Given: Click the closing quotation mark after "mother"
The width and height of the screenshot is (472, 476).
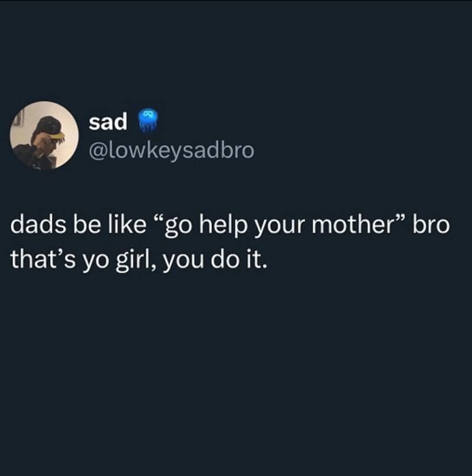Looking at the screenshot, I should point(399,220).
